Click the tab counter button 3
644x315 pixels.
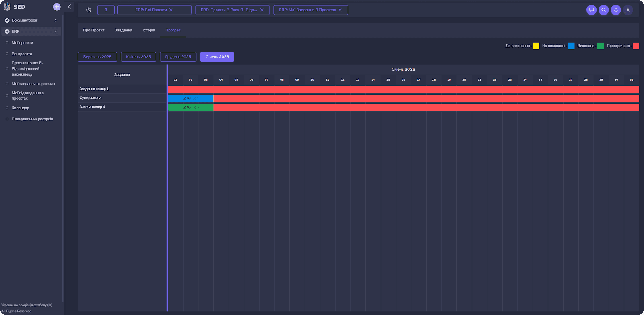coord(106,10)
